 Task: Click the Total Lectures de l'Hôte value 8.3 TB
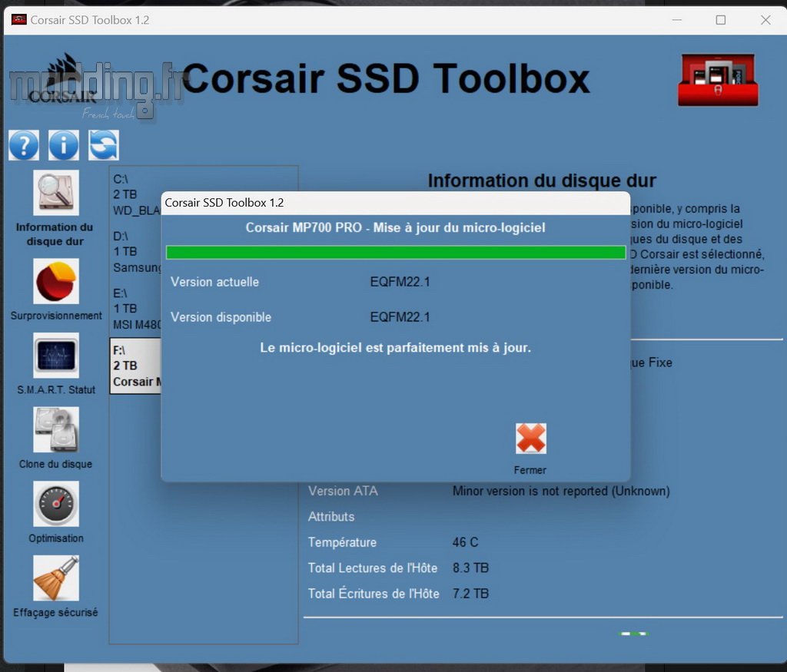[x=471, y=568]
